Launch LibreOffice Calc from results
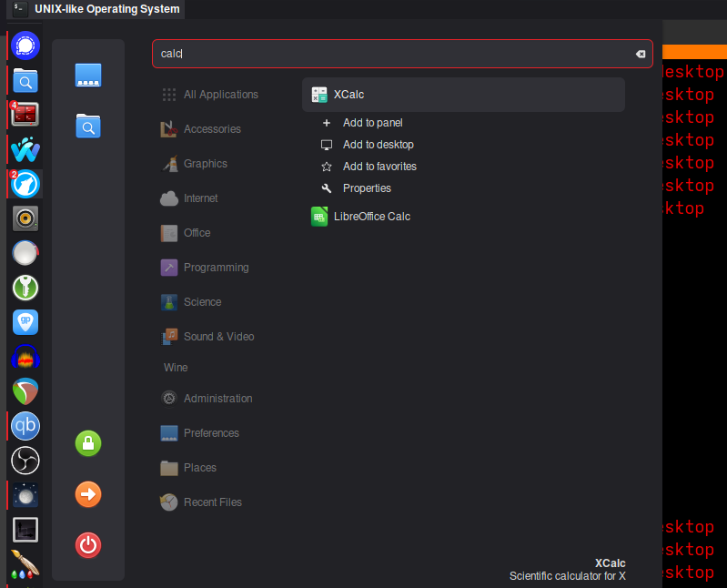Screen dimensions: 727x588 pyautogui.click(x=463, y=217)
